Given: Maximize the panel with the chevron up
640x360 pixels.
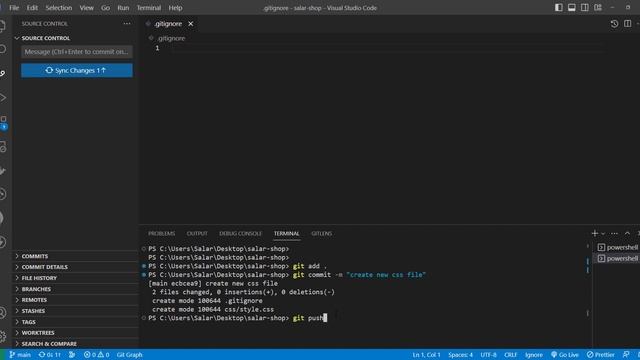Looking at the screenshot, I should pyautogui.click(x=627, y=233).
